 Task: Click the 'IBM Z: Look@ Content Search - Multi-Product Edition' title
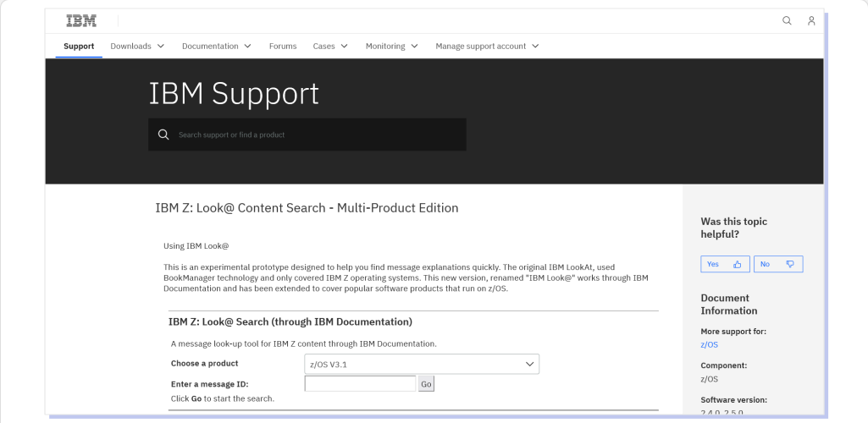pos(307,208)
